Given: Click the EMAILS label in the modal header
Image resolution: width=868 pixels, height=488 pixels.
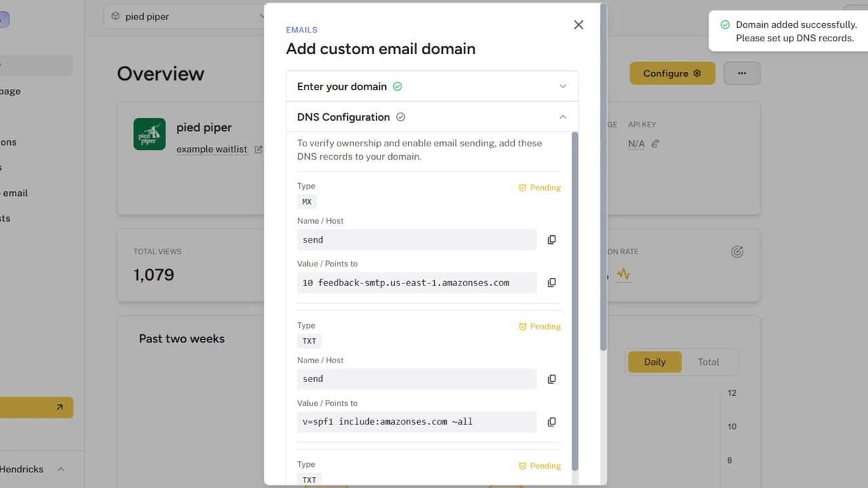Looking at the screenshot, I should pyautogui.click(x=301, y=29).
